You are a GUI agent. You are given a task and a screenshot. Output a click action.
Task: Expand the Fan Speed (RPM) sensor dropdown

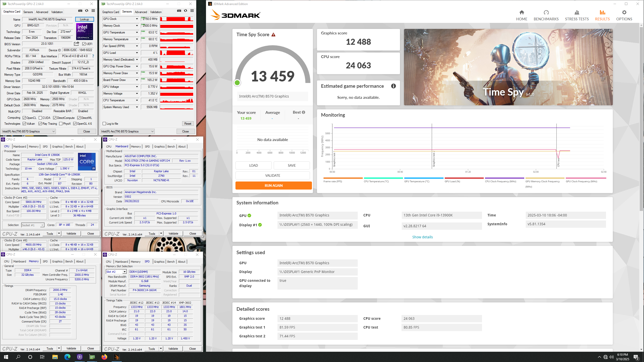[x=137, y=46]
